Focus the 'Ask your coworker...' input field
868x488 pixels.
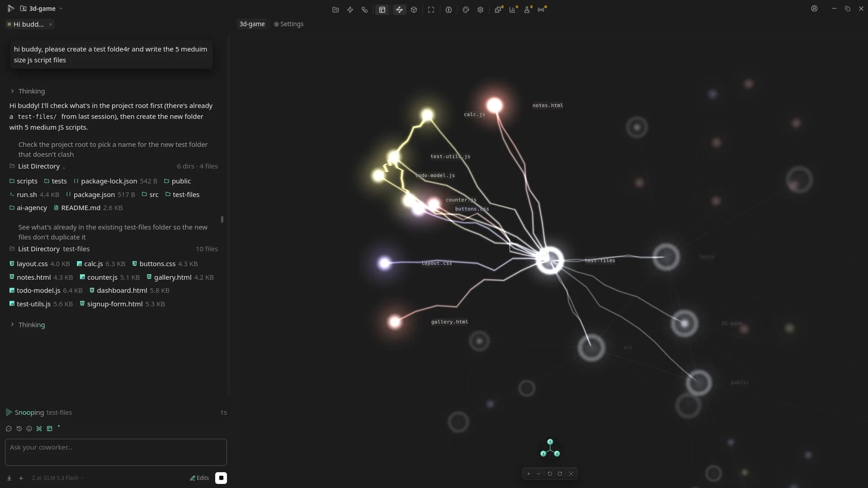[116, 452]
